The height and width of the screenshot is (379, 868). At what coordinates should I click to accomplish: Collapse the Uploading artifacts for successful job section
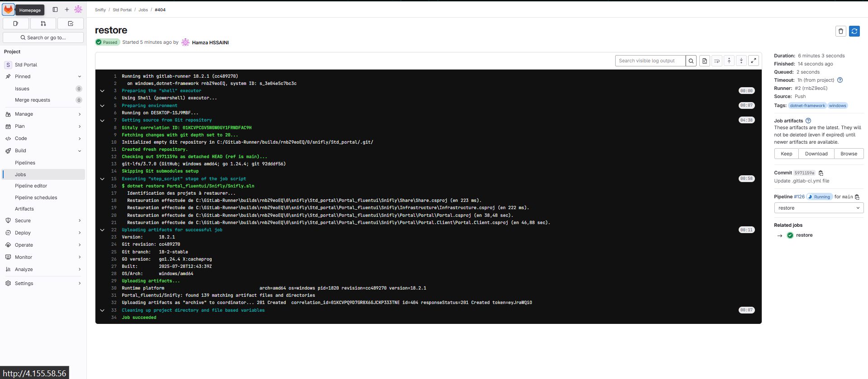(102, 230)
